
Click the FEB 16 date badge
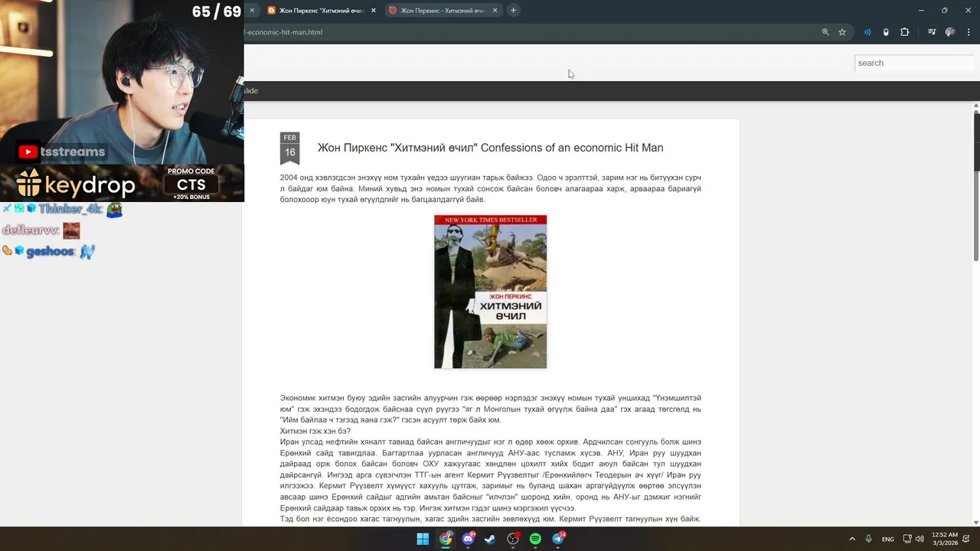[x=289, y=148]
